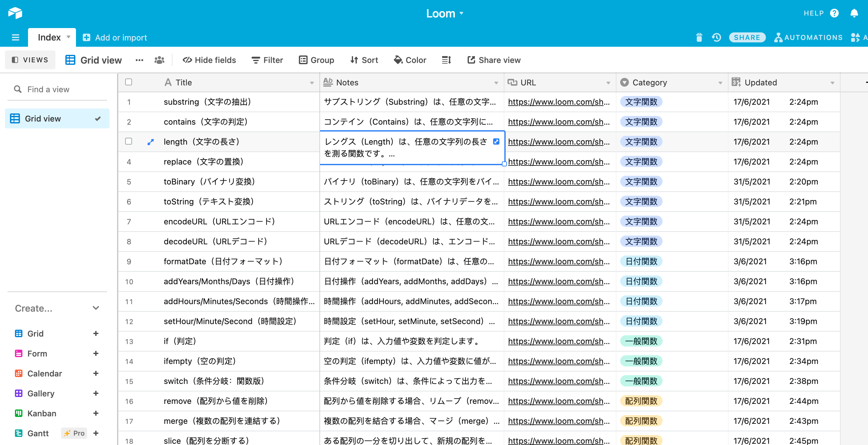The image size is (868, 445).
Task: Open Index table tab dropdown arrow
Action: (x=68, y=37)
